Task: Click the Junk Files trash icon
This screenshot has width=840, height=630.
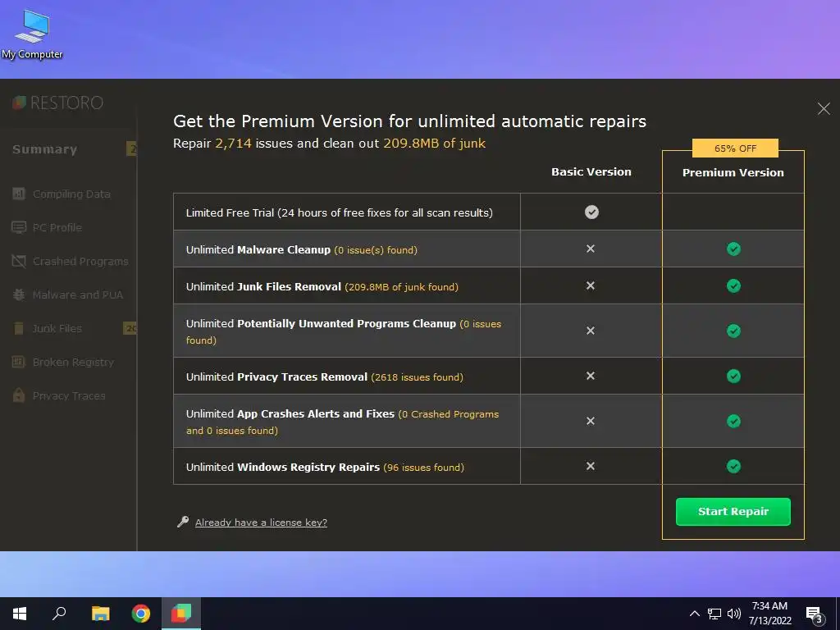Action: 19,328
